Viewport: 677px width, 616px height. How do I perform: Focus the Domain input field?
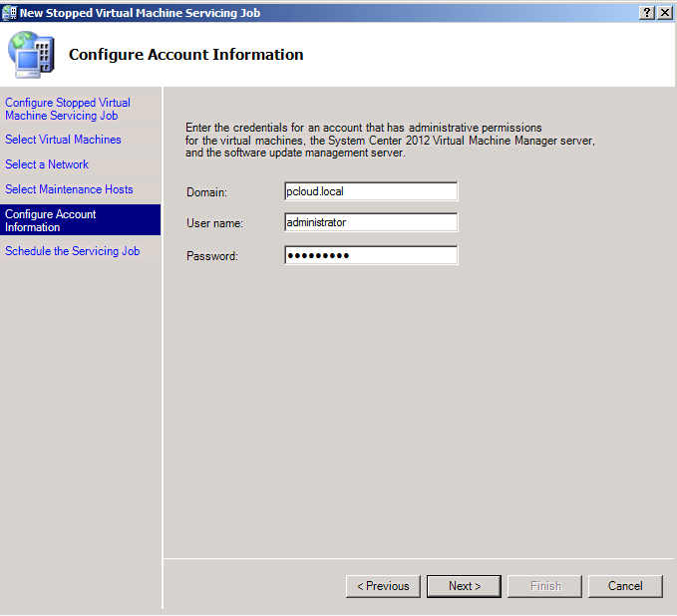pyautogui.click(x=371, y=191)
